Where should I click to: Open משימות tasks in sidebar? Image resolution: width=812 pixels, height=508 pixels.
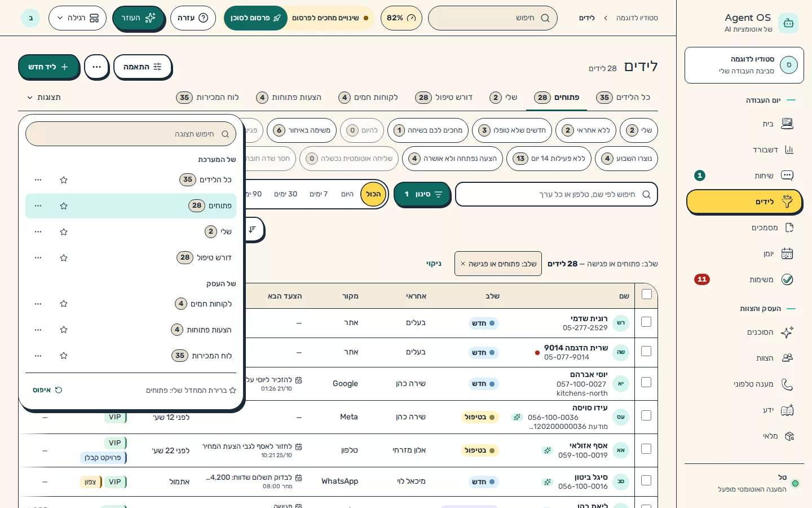pyautogui.click(x=745, y=279)
